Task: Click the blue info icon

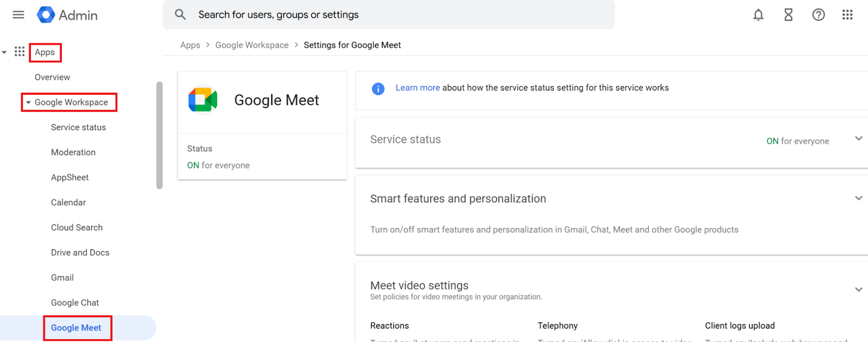Action: click(x=378, y=88)
